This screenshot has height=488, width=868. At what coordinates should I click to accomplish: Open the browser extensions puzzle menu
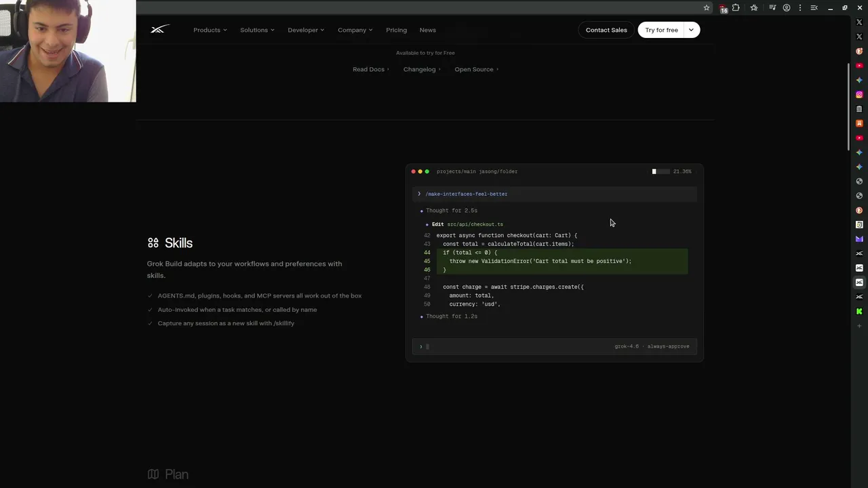736,8
